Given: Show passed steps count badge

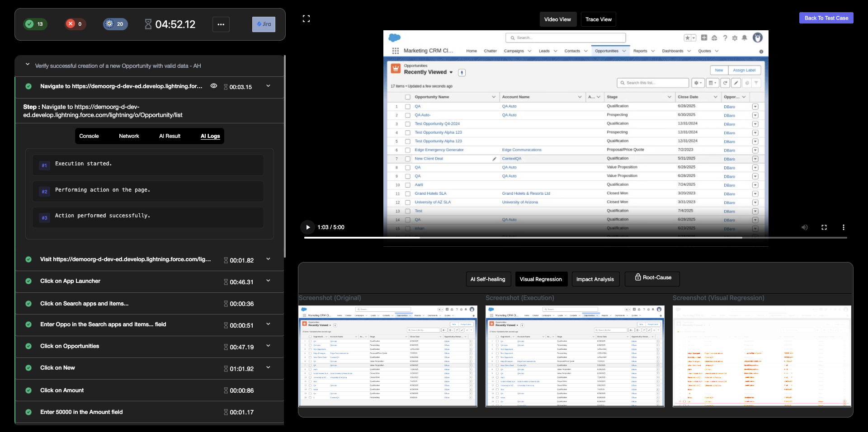Looking at the screenshot, I should click(35, 24).
